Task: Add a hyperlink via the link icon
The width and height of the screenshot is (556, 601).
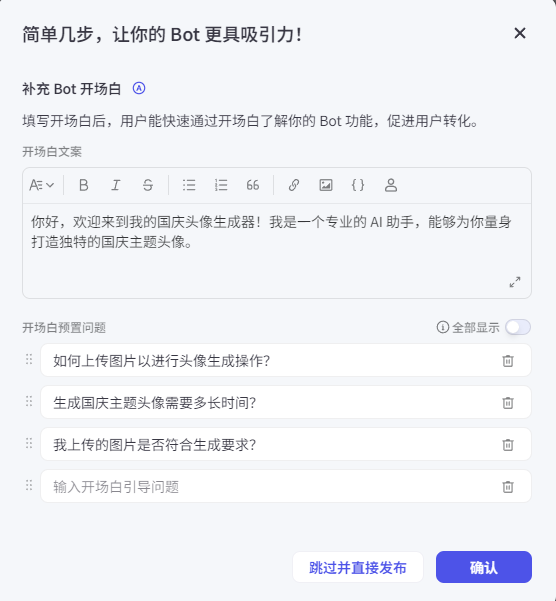Action: click(x=294, y=185)
